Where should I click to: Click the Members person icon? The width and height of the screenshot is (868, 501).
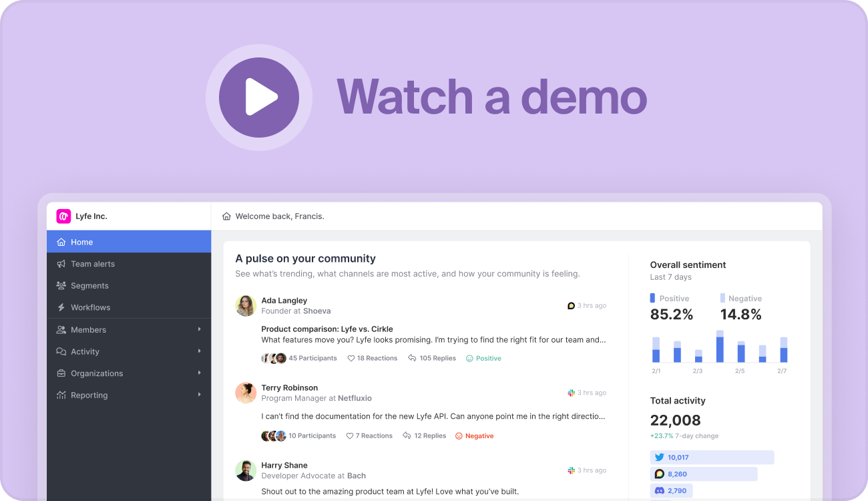pyautogui.click(x=61, y=329)
